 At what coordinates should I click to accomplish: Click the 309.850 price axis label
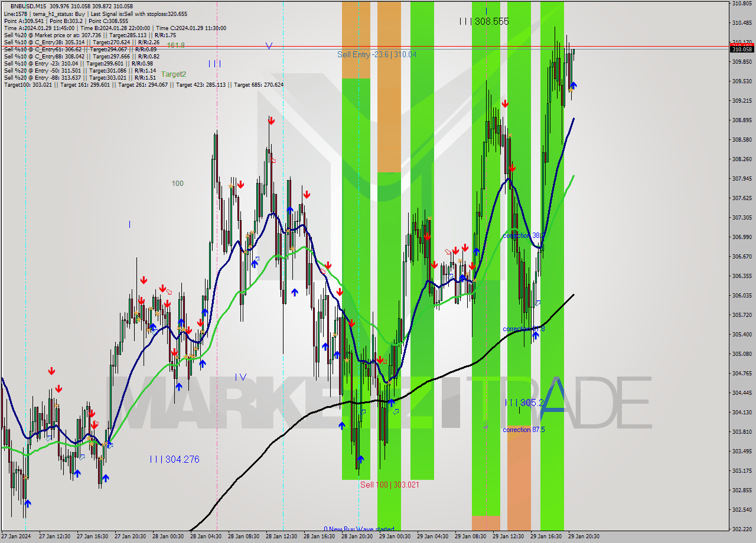click(x=742, y=62)
